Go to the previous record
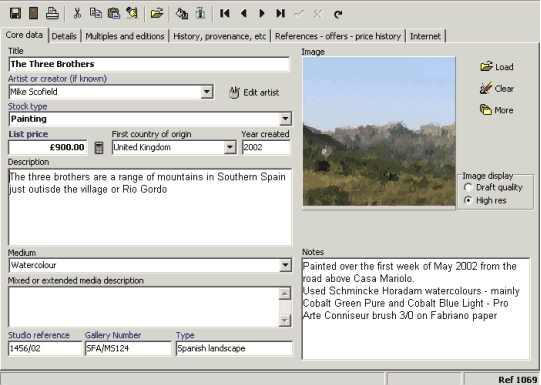Image resolution: width=541 pixels, height=385 pixels. click(x=244, y=13)
